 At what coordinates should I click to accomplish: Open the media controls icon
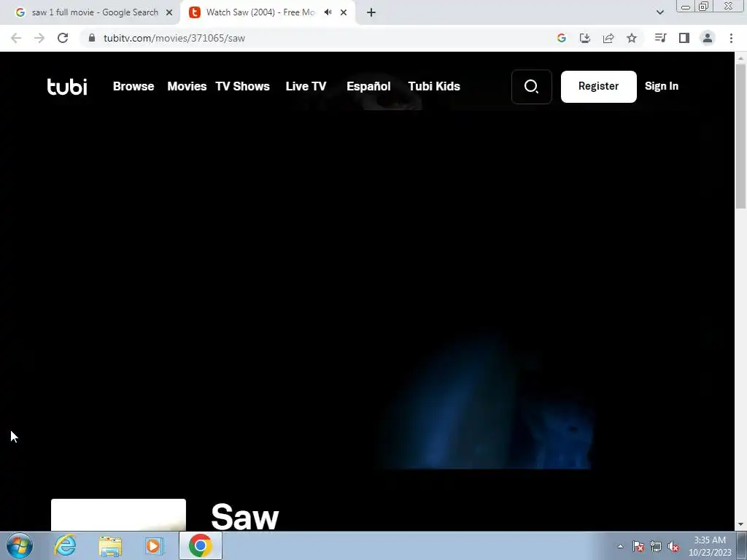(660, 38)
